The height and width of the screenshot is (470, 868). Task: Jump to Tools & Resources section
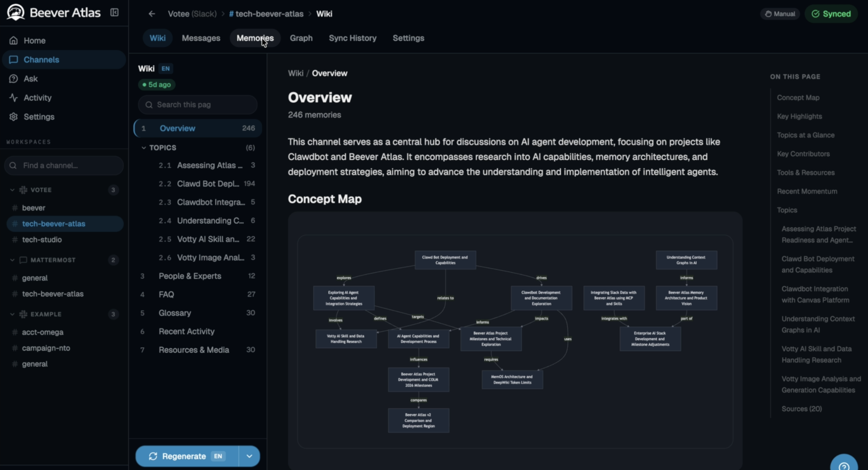click(x=806, y=173)
